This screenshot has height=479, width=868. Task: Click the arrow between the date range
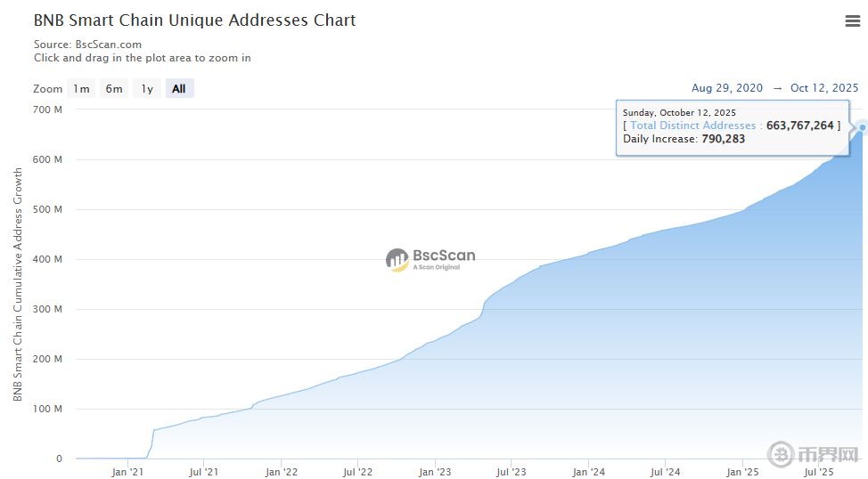[x=777, y=88]
